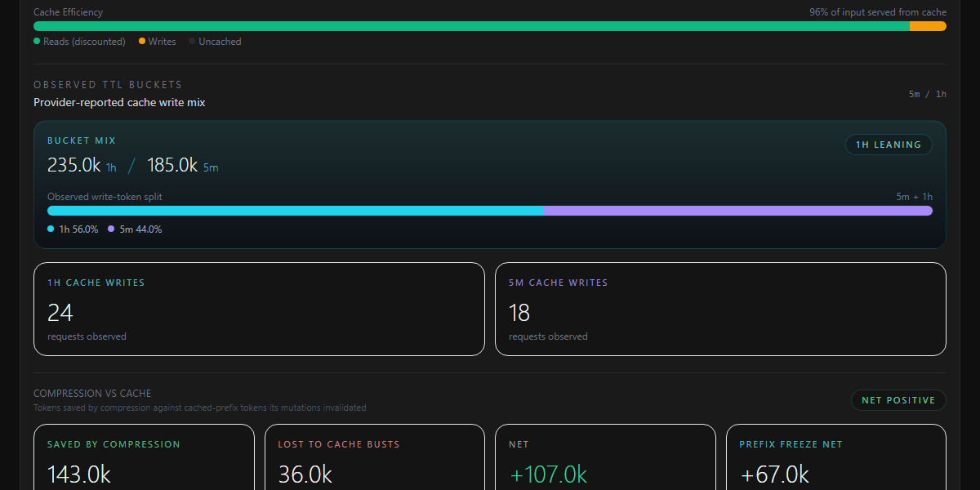Open the LOST TO CACHE BUSTS card

point(375,457)
